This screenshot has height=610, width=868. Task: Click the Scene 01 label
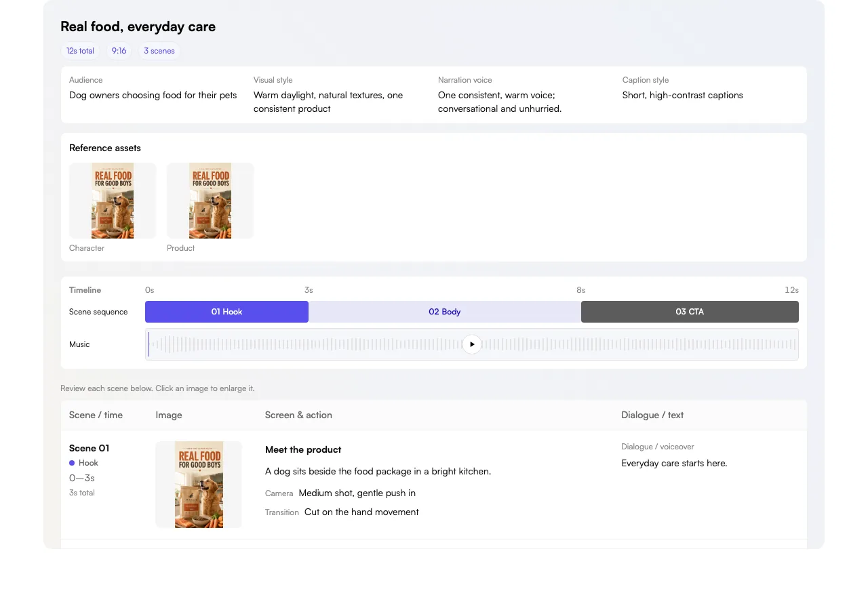(90, 448)
